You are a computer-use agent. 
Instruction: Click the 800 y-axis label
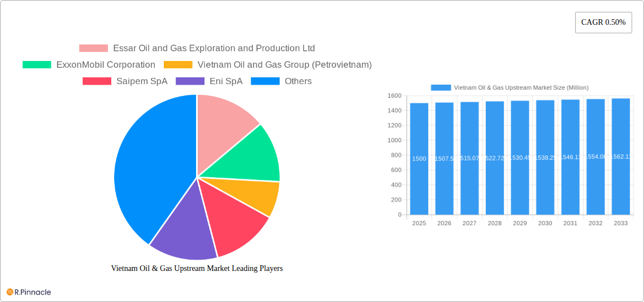(396, 155)
